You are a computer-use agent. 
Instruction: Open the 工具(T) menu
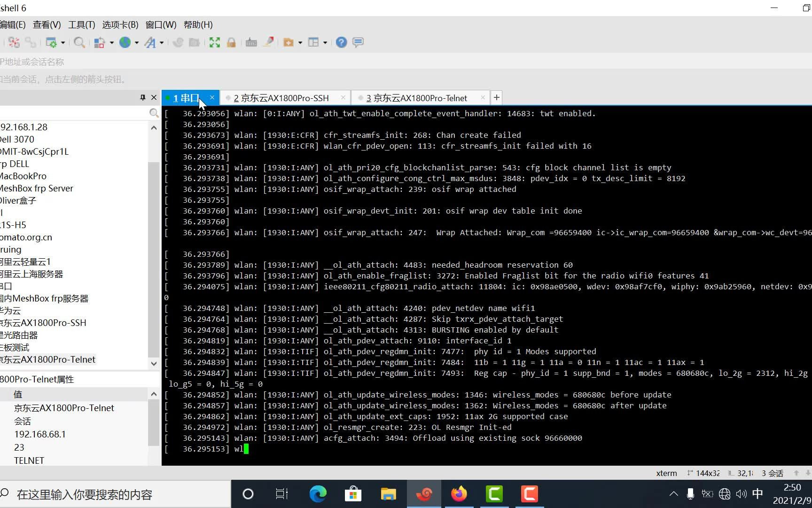pos(81,24)
